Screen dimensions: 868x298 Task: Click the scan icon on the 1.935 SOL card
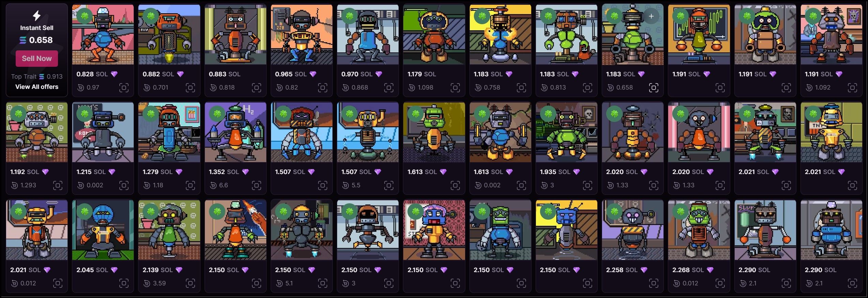(x=587, y=185)
